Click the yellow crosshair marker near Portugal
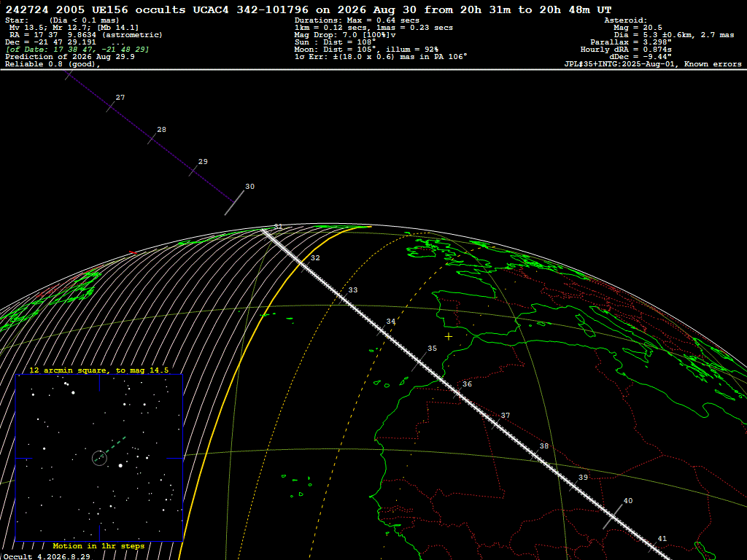 pyautogui.click(x=449, y=337)
